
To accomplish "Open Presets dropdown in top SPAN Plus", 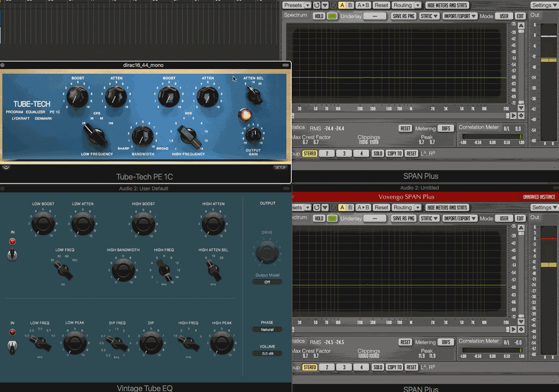I will point(297,6).
